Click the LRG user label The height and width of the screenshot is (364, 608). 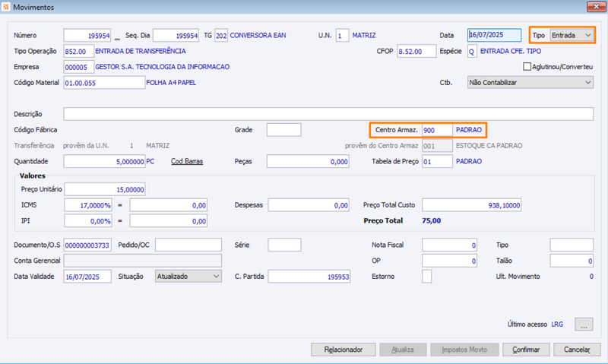click(x=557, y=324)
